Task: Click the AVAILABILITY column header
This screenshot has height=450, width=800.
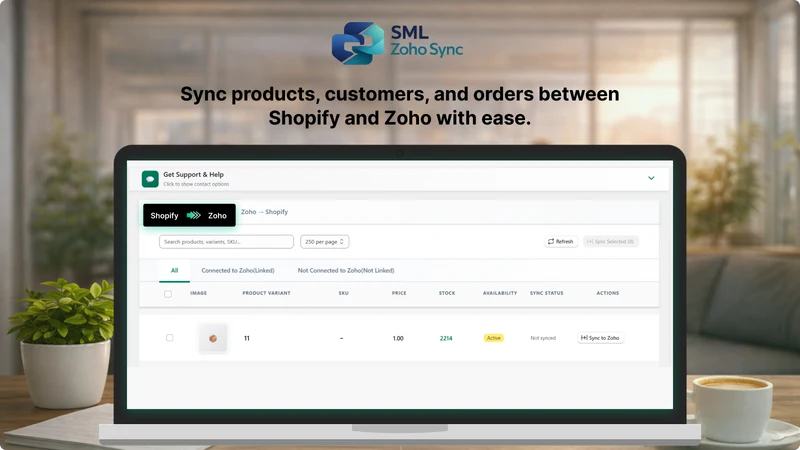Action: tap(500, 293)
